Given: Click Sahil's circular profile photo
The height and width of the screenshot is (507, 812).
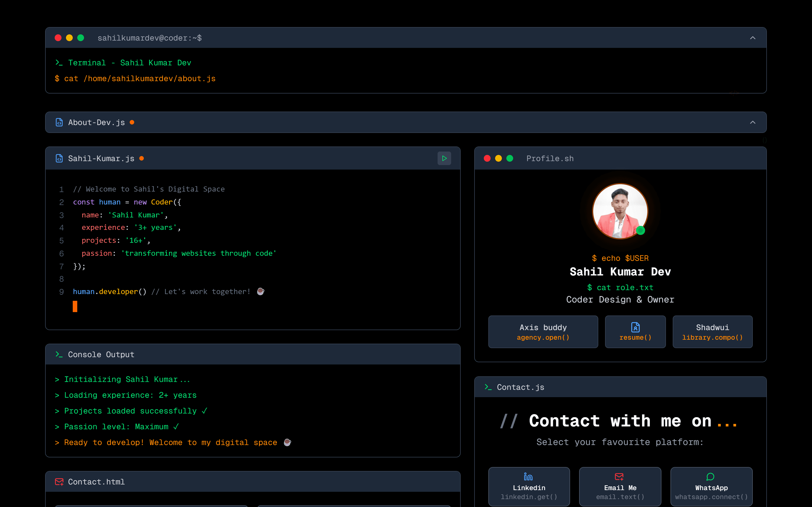Looking at the screenshot, I should pos(620,211).
